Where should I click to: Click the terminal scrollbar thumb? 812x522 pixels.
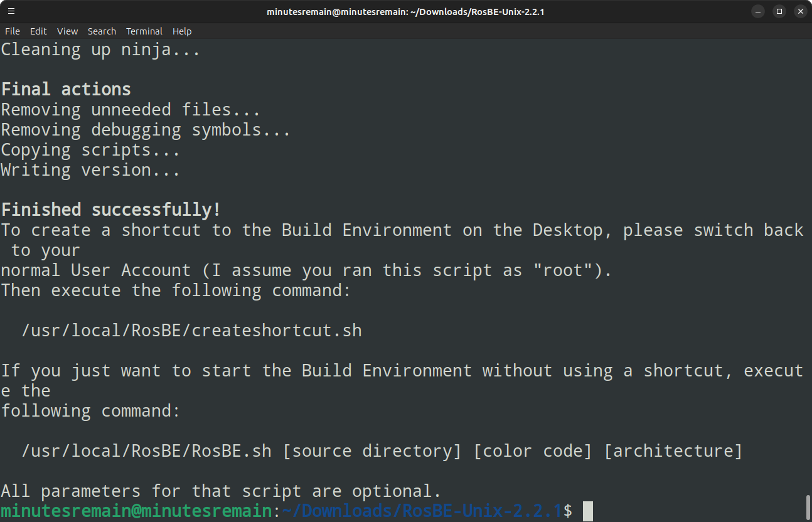(x=808, y=508)
